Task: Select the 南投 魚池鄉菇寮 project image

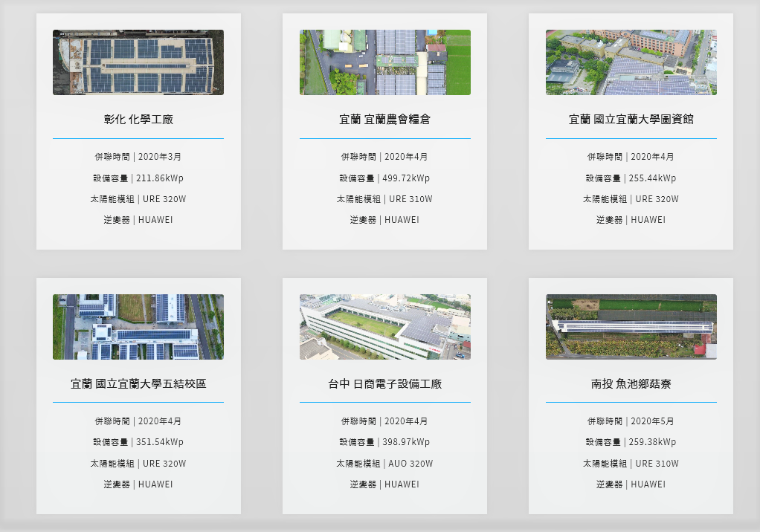Action: pos(631,327)
